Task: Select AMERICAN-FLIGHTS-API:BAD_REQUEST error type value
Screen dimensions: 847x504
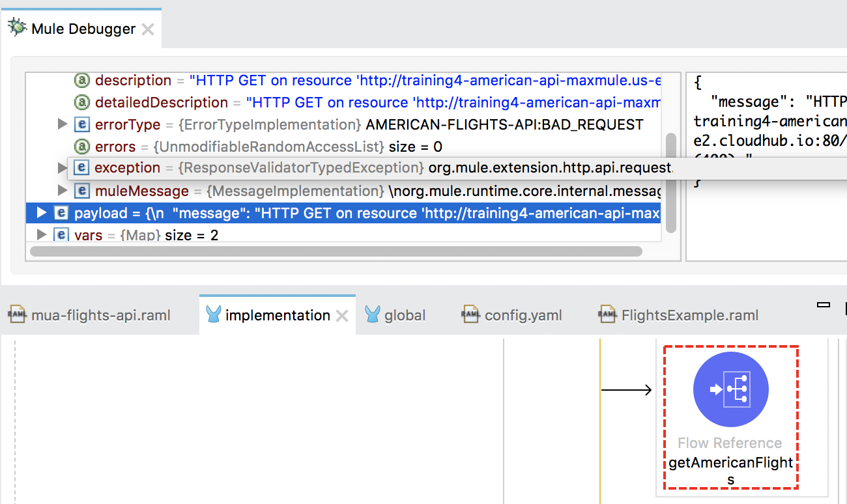Action: click(x=505, y=124)
